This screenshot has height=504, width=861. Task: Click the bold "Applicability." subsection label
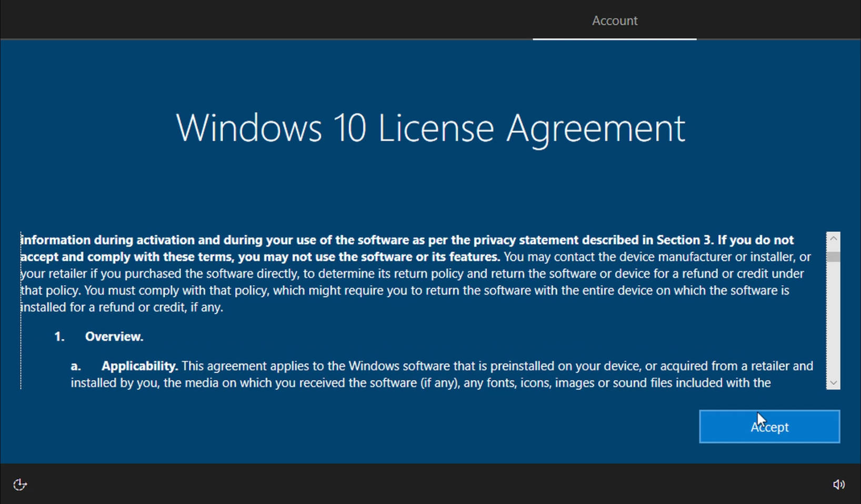point(139,366)
